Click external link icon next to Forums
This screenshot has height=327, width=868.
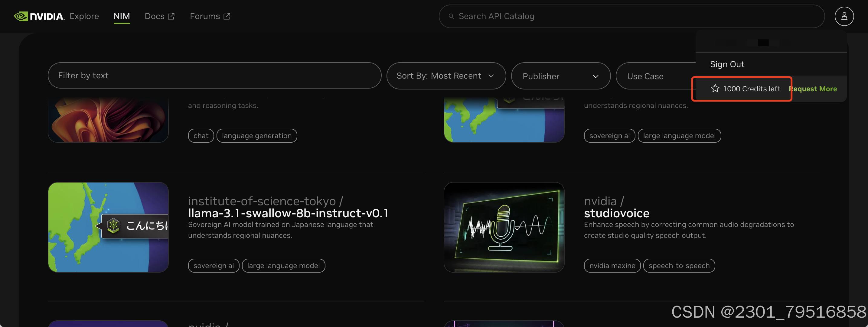click(x=227, y=16)
